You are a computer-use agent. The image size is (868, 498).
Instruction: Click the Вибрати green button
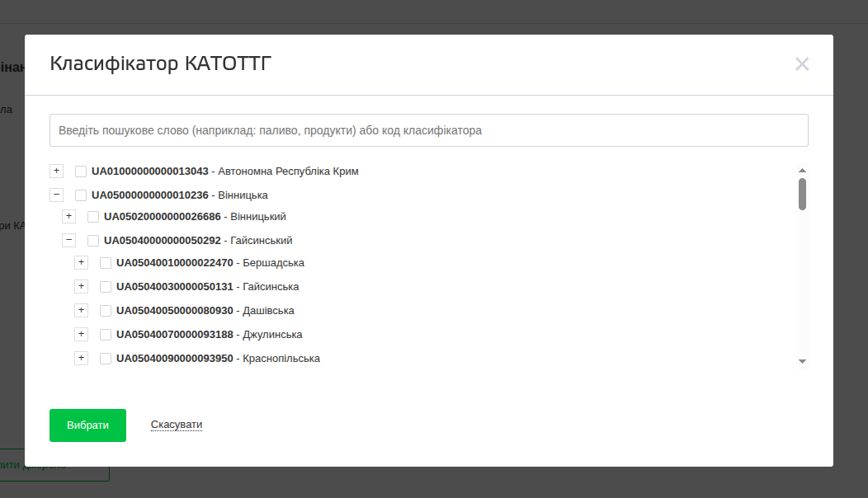tap(87, 425)
